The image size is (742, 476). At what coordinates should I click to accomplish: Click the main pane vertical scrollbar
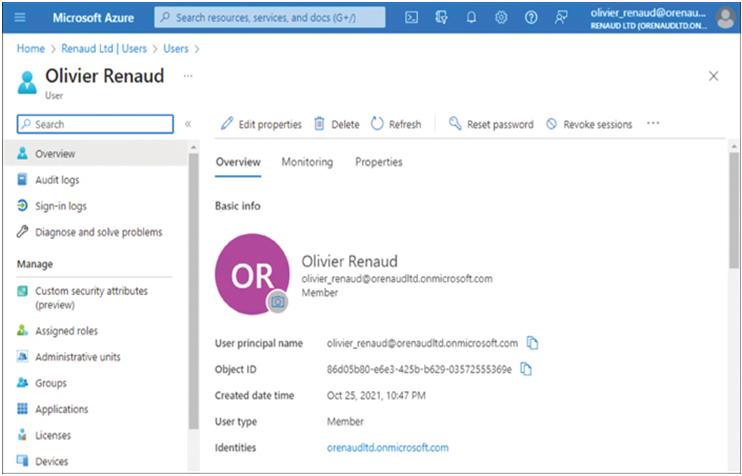coord(734,211)
